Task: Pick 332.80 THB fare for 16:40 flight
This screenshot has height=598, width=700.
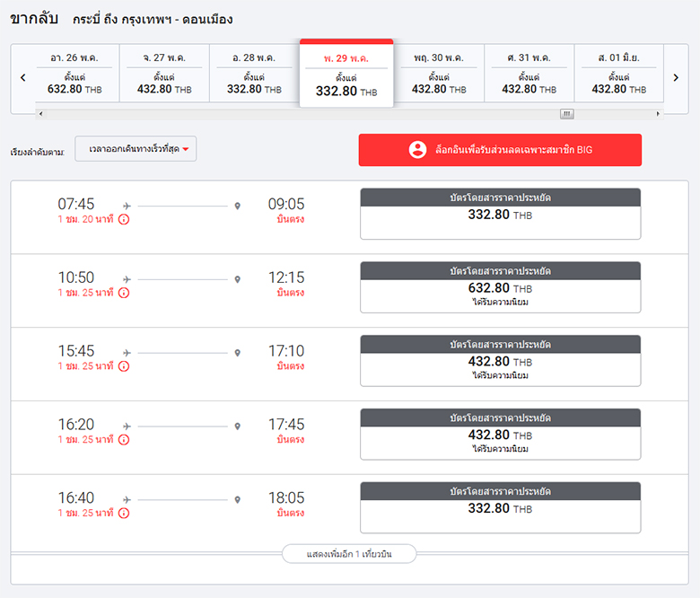Action: [x=500, y=507]
